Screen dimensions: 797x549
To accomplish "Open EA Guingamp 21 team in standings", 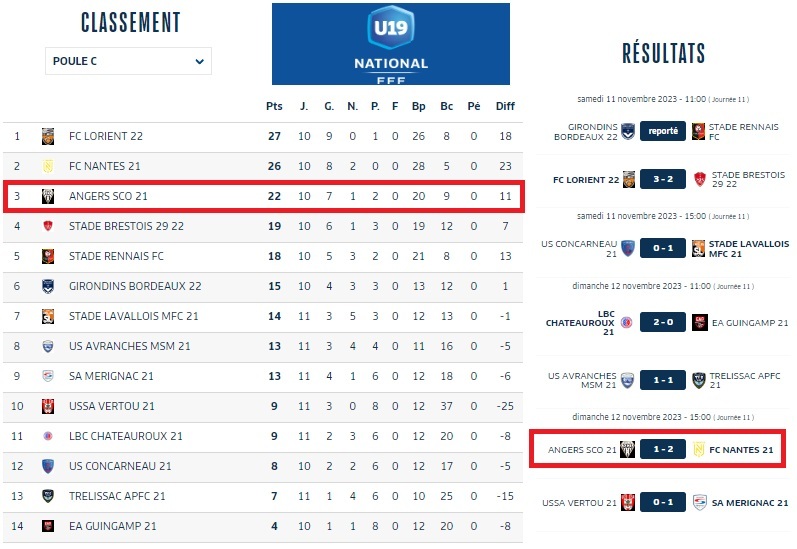I will point(113,526).
